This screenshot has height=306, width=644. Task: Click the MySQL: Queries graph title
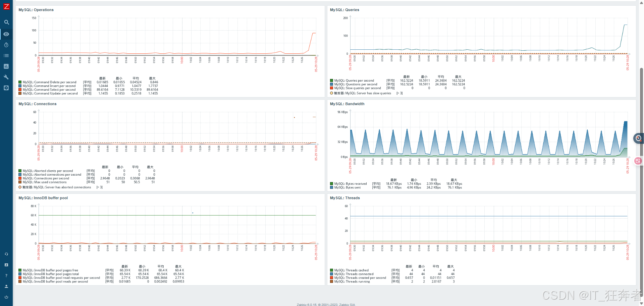pyautogui.click(x=344, y=10)
